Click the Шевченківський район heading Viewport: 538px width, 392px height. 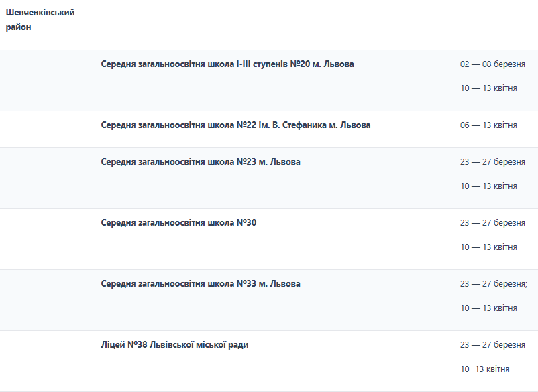pos(40,19)
